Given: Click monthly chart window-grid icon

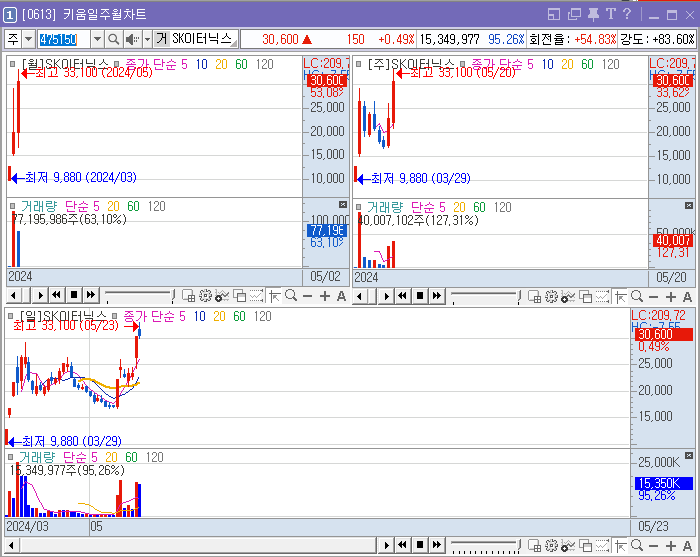Looking at the screenshot, I should point(188,296).
